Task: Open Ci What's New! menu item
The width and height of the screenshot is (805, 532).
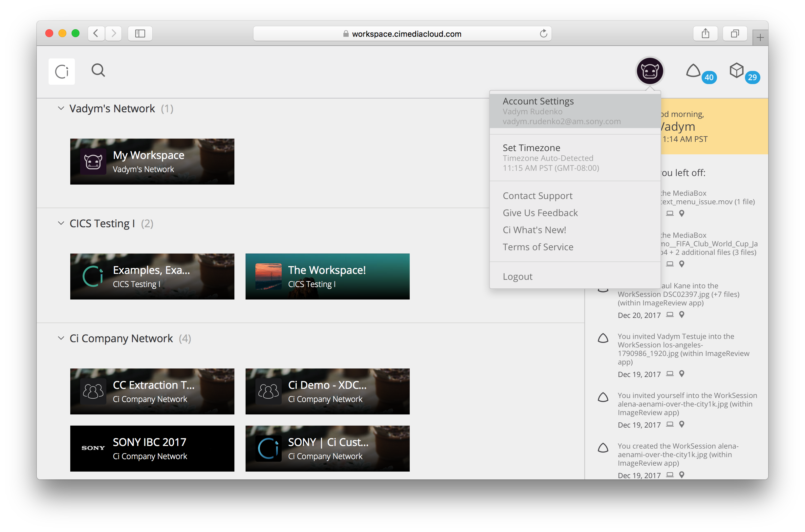Action: pyautogui.click(x=534, y=230)
